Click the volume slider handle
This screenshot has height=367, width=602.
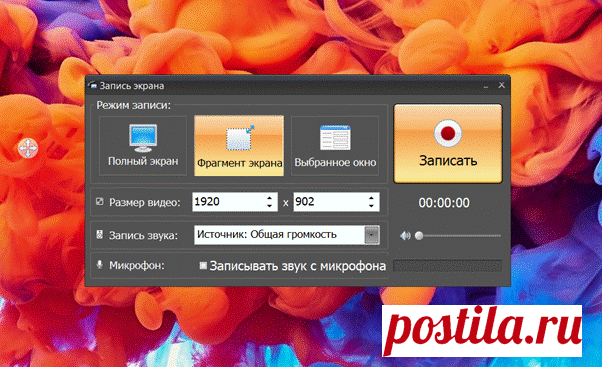pyautogui.click(x=419, y=236)
